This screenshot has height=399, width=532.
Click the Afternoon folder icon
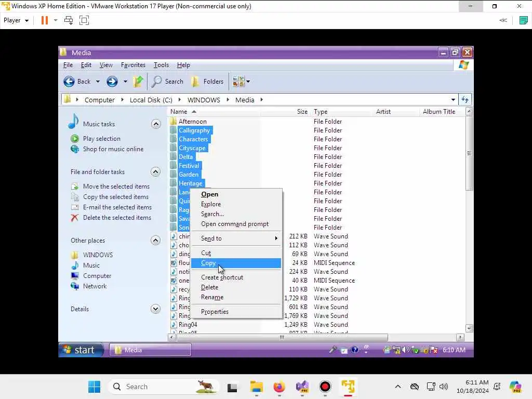tap(174, 122)
